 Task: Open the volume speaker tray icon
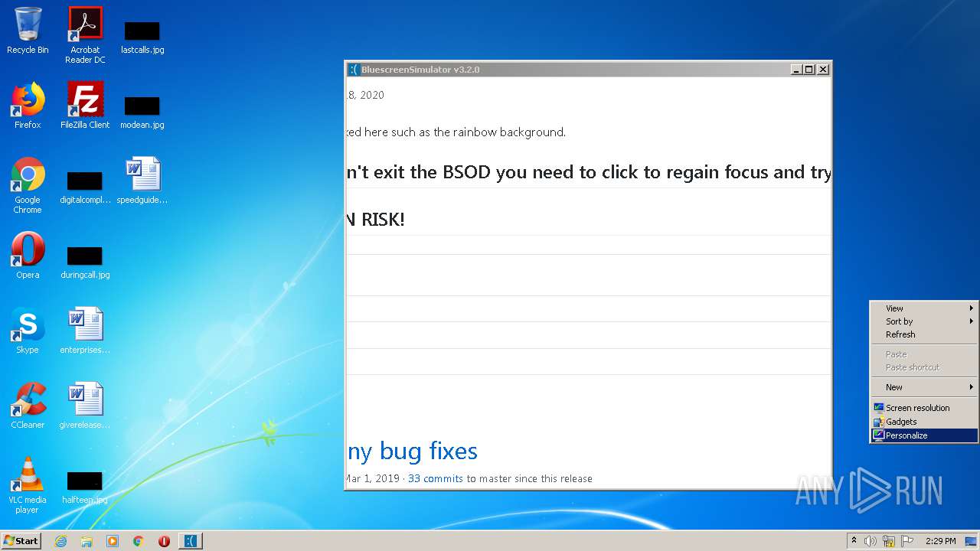click(871, 541)
